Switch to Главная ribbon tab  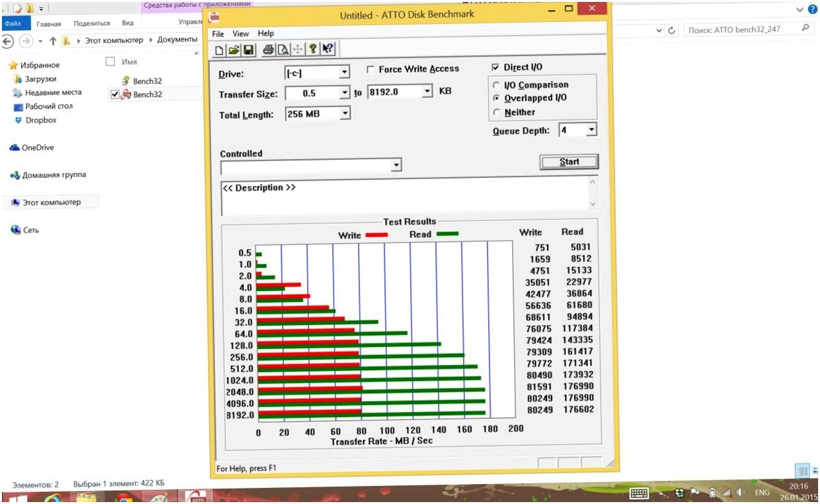point(48,24)
